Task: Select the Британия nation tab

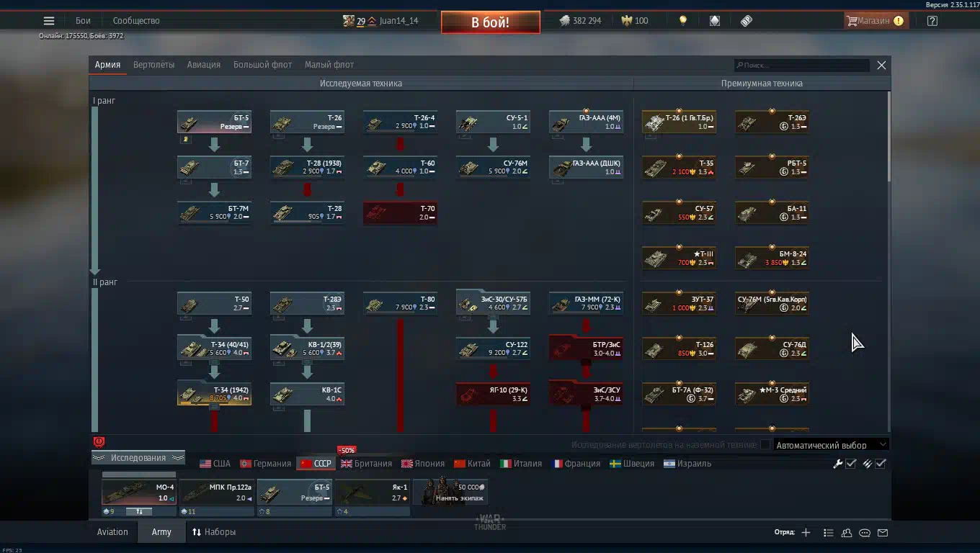Action: pos(367,464)
